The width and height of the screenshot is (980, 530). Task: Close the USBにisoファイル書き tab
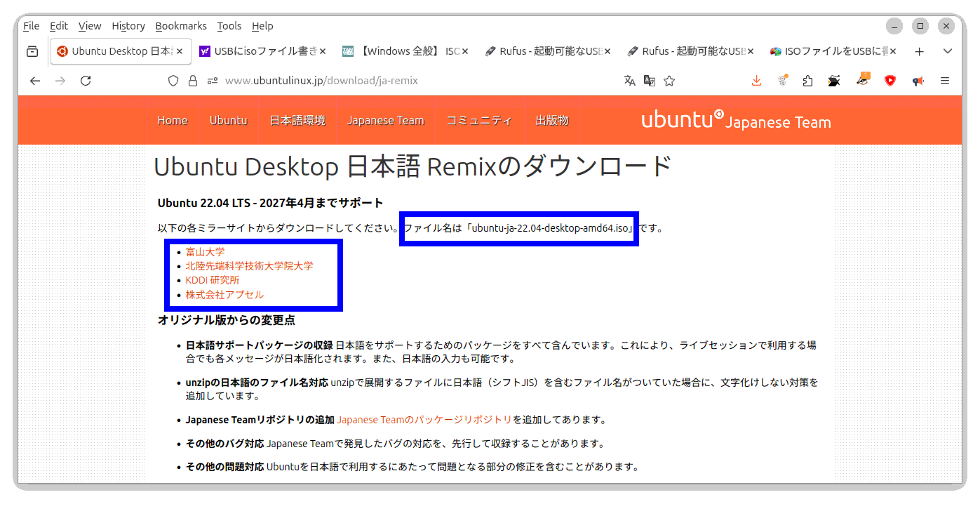pyautogui.click(x=323, y=51)
